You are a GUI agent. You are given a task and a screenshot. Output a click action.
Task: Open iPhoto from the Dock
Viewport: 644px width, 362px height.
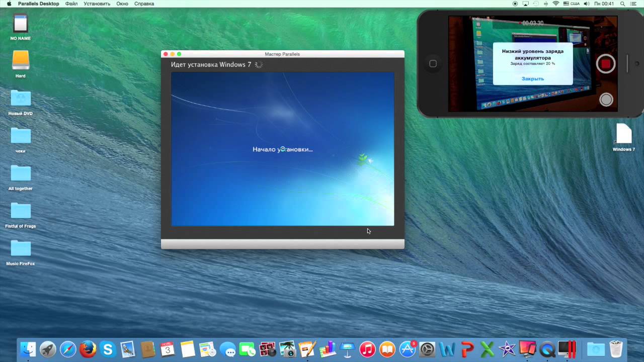coord(287,348)
